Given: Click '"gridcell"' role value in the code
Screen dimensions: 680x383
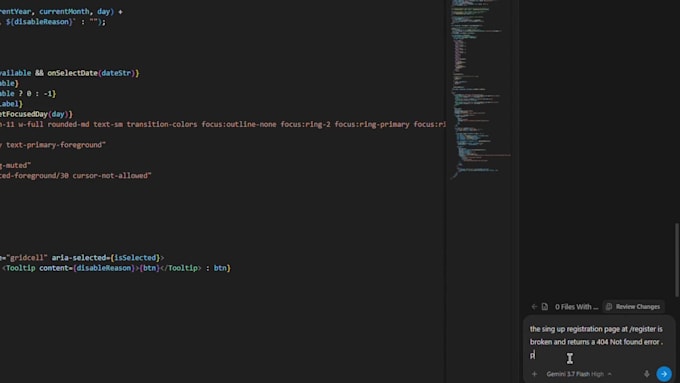Looking at the screenshot, I should click(27, 258).
